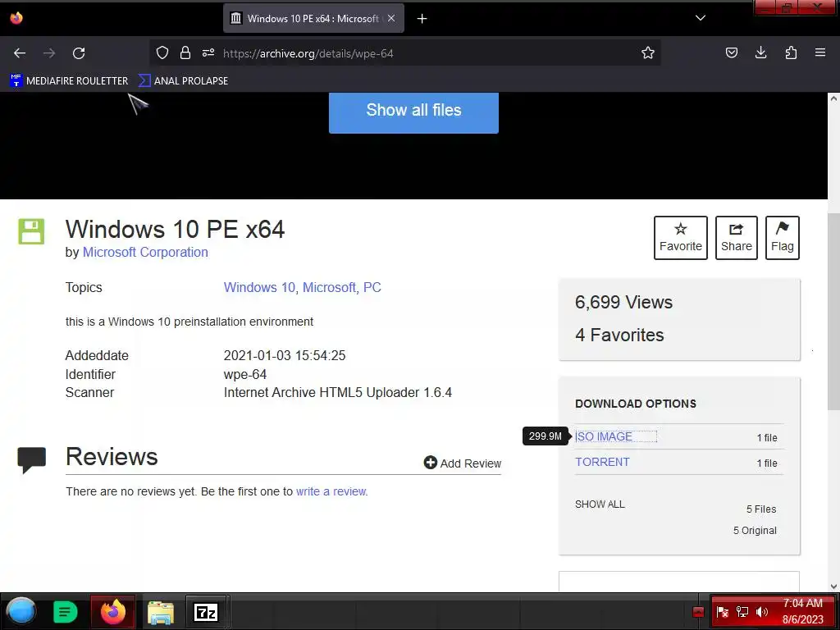The image size is (840, 630).
Task: Click the green floppy disk software icon
Action: coord(31,231)
